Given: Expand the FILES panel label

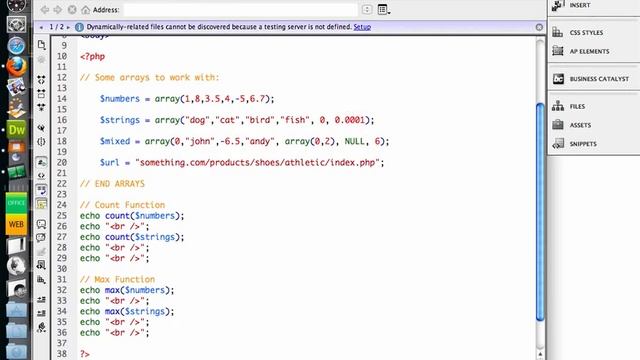Looking at the screenshot, I should pyautogui.click(x=577, y=106).
